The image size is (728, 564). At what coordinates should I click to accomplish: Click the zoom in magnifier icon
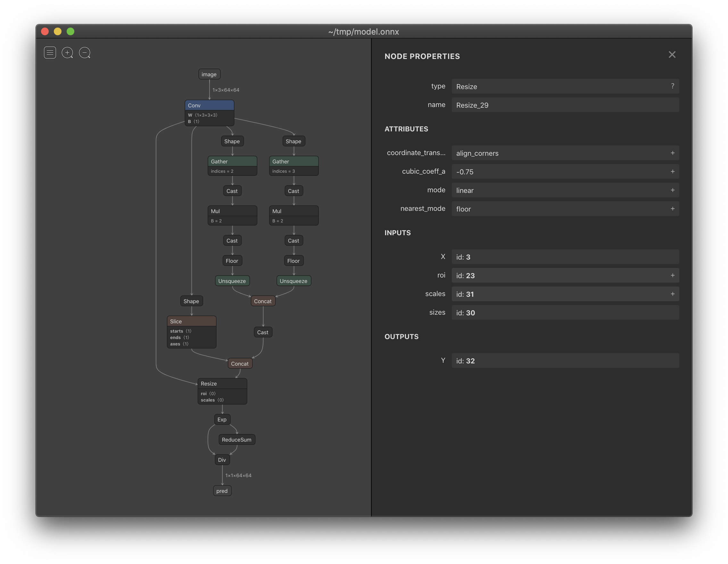67,53
